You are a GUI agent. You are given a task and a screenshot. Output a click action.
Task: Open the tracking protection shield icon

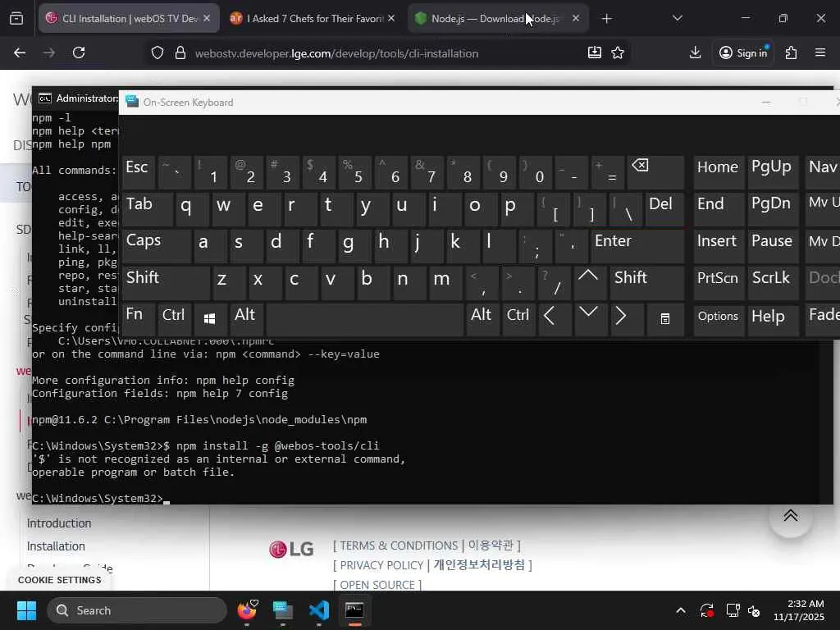157,52
